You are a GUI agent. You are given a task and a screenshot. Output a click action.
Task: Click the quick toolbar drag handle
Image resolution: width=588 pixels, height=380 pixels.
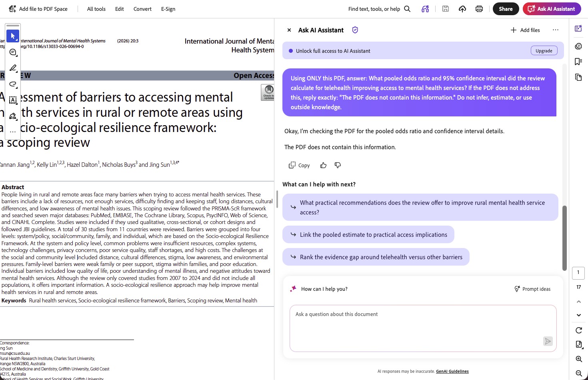click(13, 26)
